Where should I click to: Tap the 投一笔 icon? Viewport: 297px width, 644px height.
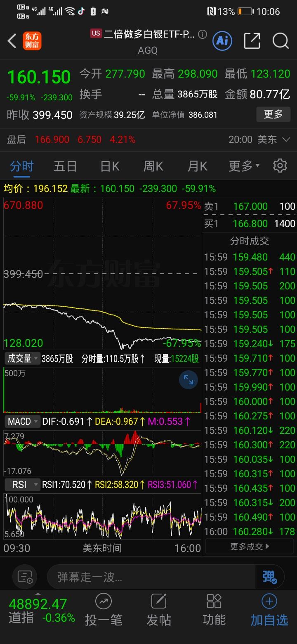coord(104,610)
